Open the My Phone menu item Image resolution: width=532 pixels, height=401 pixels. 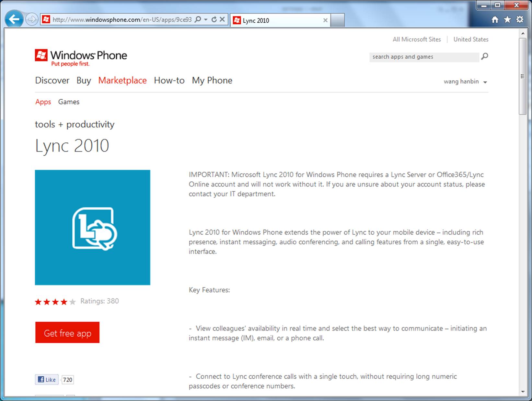coord(212,80)
